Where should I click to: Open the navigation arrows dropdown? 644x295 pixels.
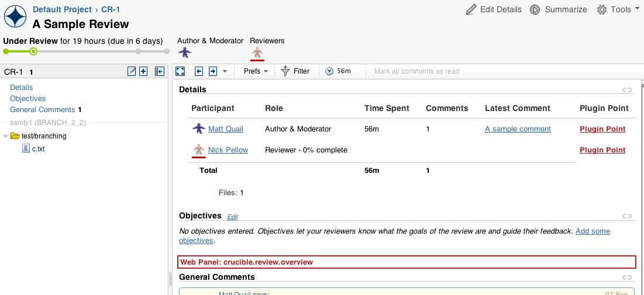click(x=225, y=71)
